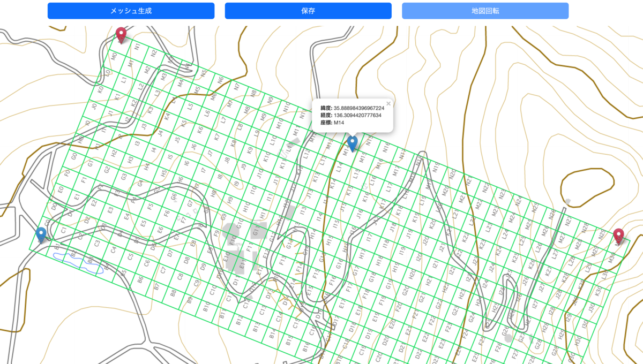Pick grid cell L1
Screen dimensions: 643x364
124,80
